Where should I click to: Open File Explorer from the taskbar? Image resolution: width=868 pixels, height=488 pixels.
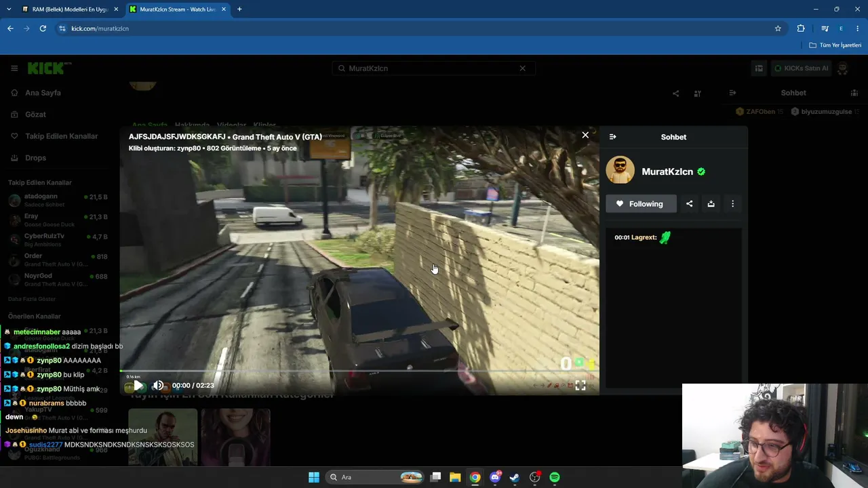point(455,477)
